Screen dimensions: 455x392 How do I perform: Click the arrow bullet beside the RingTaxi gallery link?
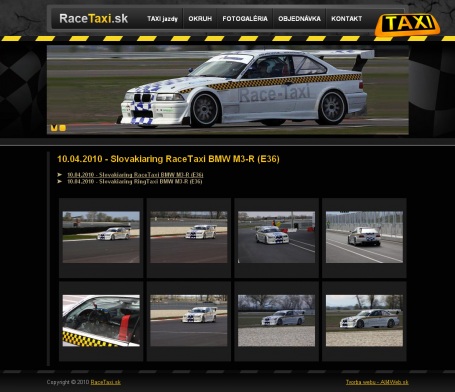(x=60, y=182)
